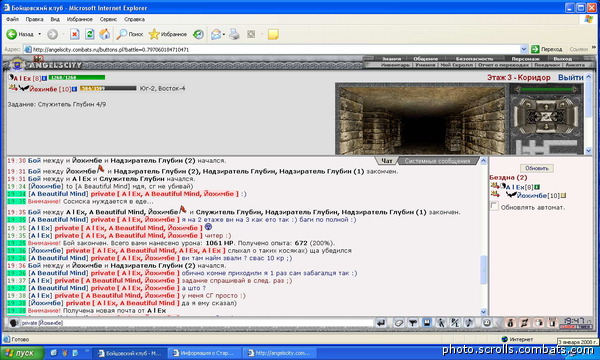Viewport: 600px width, 360px height.
Task: Expand the Назад button history dropdown arrow
Action: tap(39, 34)
